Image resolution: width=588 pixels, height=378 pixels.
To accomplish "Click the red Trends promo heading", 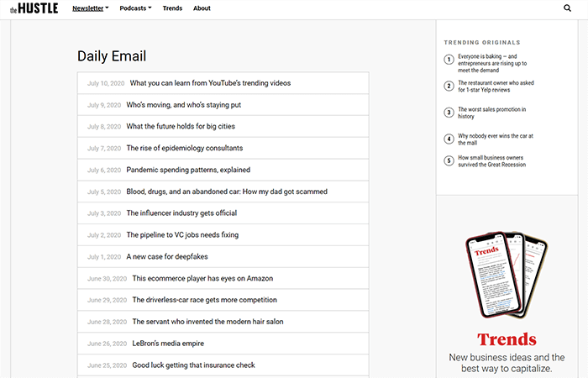I will (507, 339).
